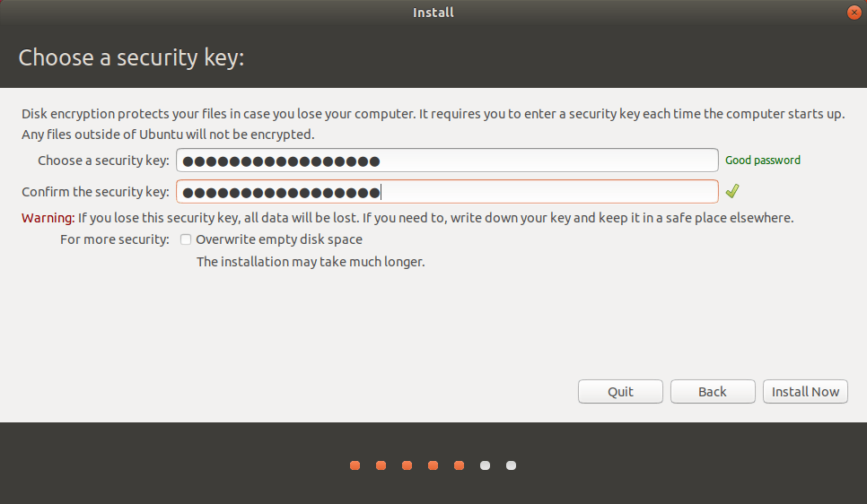867x504 pixels.
Task: Close the Install window with the orange X
Action: tap(854, 13)
